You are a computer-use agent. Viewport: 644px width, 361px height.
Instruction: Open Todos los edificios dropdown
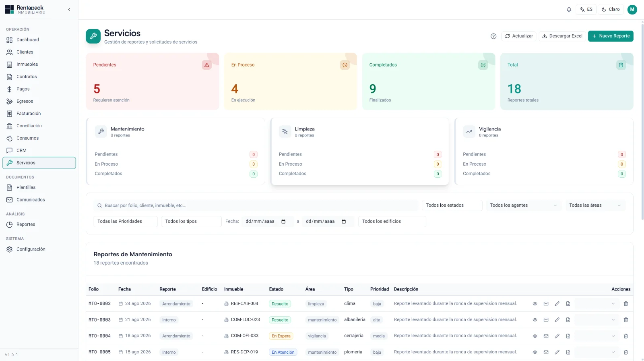coord(392,222)
